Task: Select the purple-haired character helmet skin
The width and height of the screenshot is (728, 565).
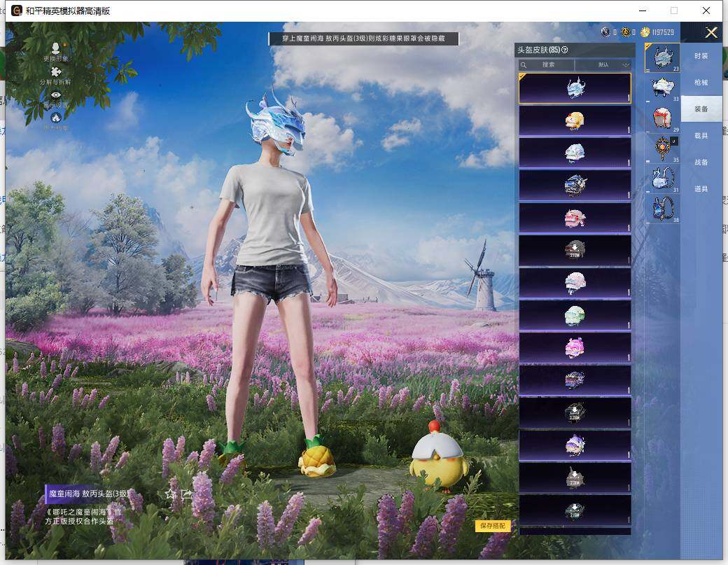Action: (x=575, y=445)
